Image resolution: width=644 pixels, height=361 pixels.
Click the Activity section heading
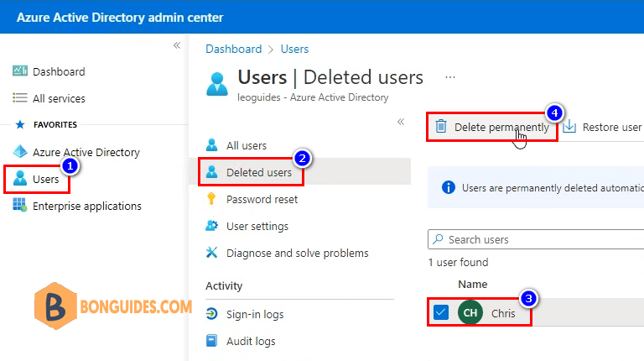click(224, 285)
